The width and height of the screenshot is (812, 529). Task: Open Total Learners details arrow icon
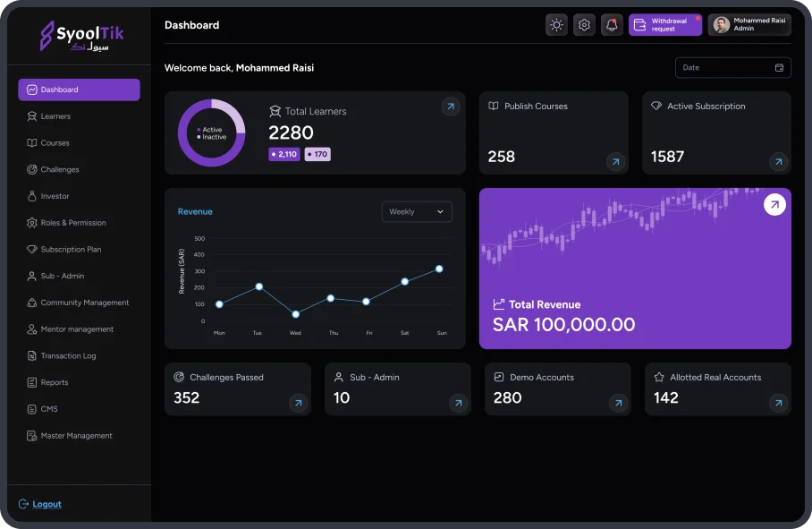451,107
